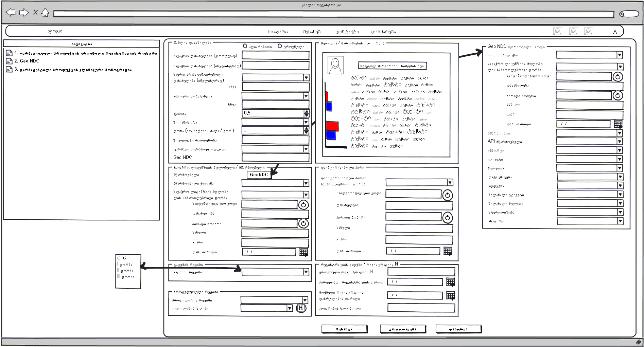644x347 pixels.
Task: Click the შენახვა button
Action: 344,329
